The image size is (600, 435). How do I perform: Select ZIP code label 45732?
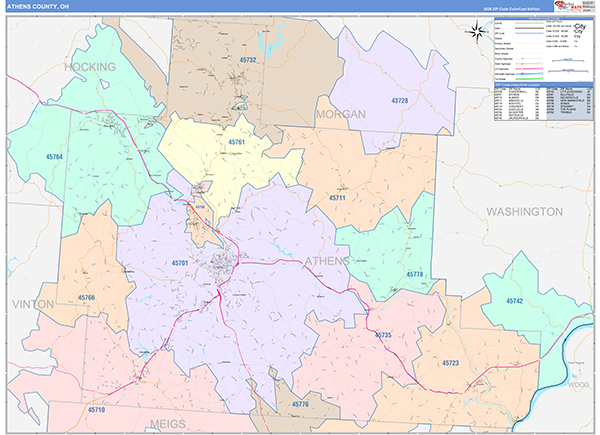point(248,60)
